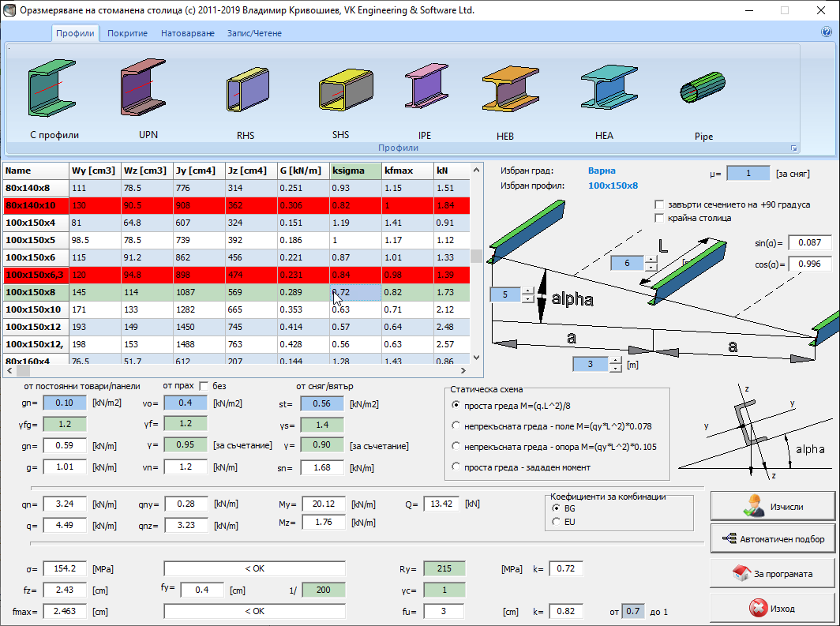Expand the Профили ribbon group launcher
The image size is (840, 626).
793,148
